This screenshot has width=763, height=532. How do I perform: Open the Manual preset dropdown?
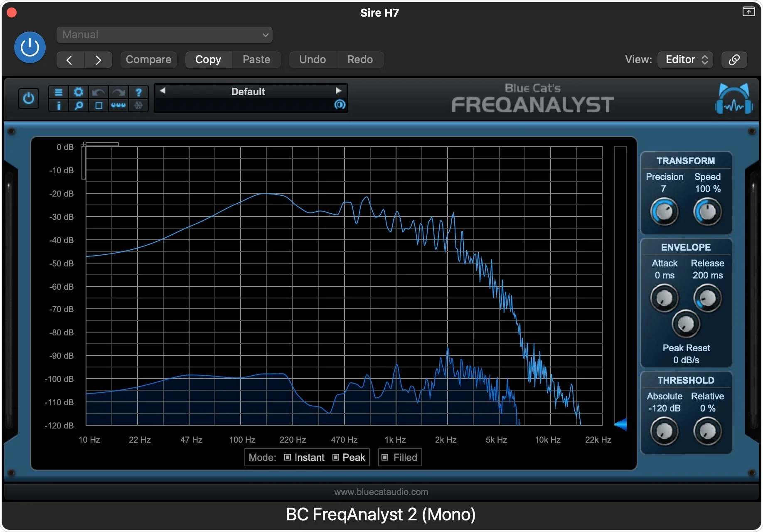[165, 34]
